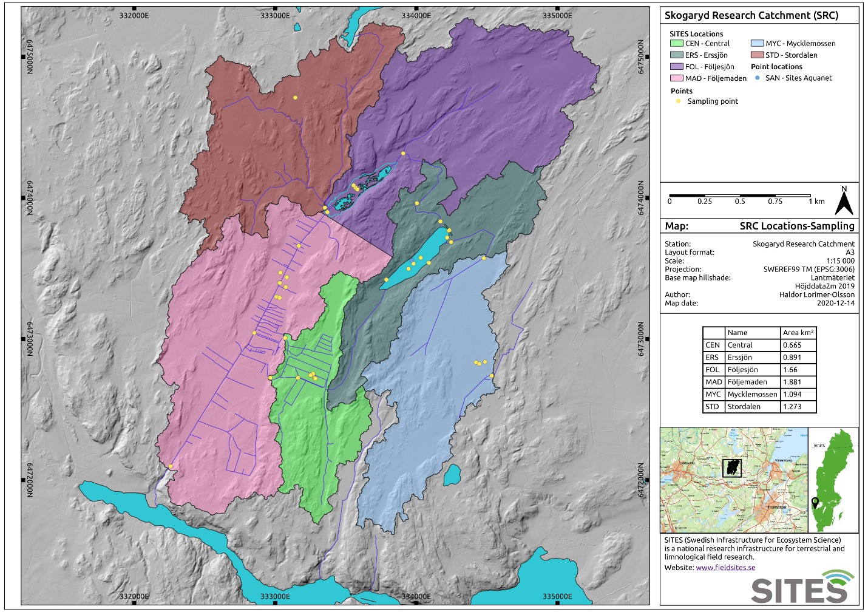Viewport: 868px width, 612px height.
Task: Click the SAN - Sites Aquanet point symbol
Action: click(757, 78)
